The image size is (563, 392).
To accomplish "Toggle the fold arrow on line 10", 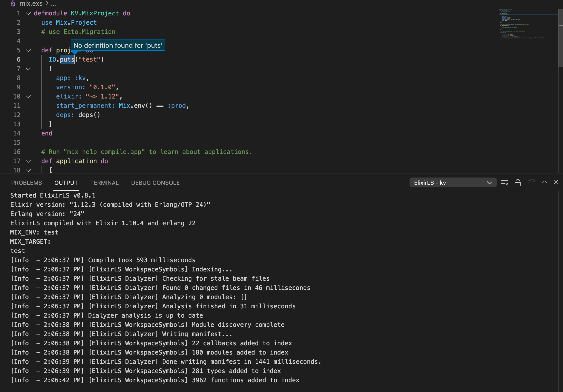I will pos(28,96).
